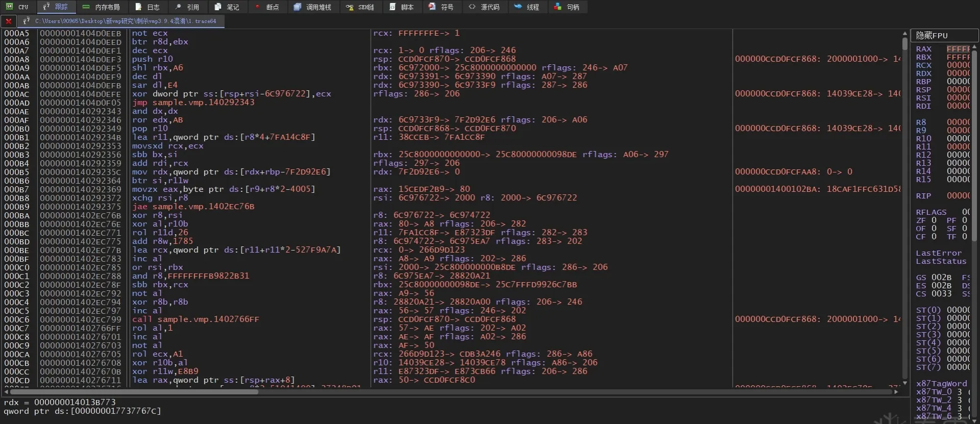This screenshot has width=980, height=424.
Task: Click the 隐藏FPU button
Action: [944, 35]
